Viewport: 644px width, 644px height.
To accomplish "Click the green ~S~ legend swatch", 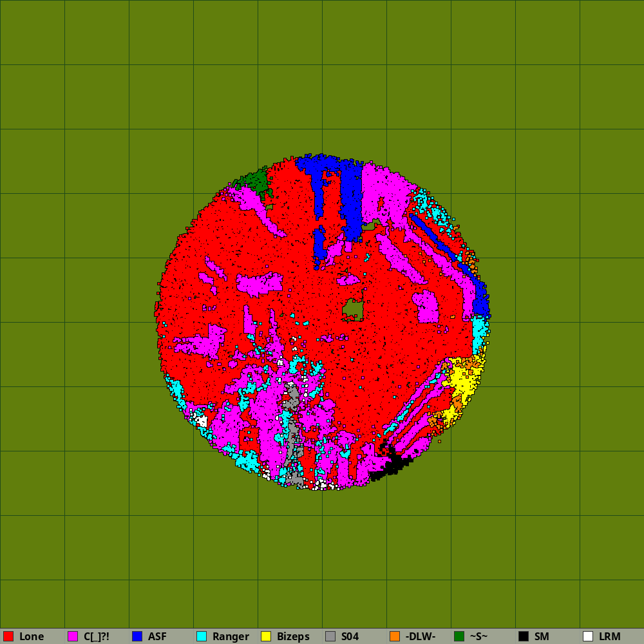I will [459, 636].
